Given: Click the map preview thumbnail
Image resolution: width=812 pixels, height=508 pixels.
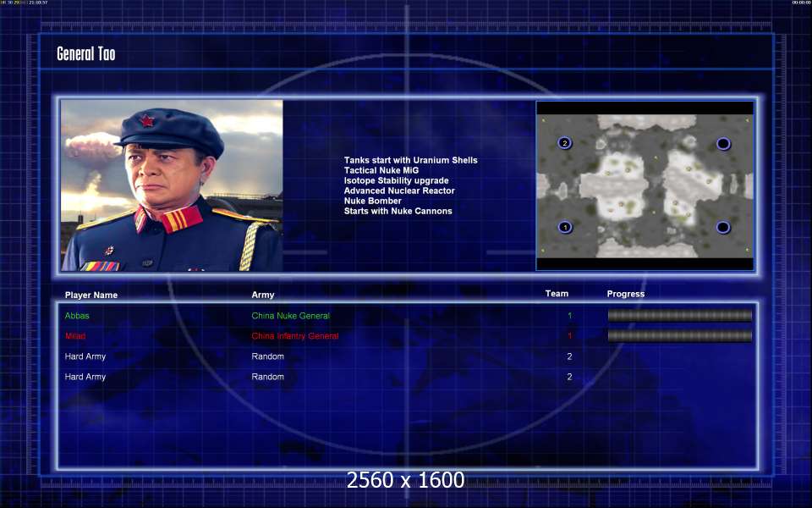Looking at the screenshot, I should tap(645, 185).
